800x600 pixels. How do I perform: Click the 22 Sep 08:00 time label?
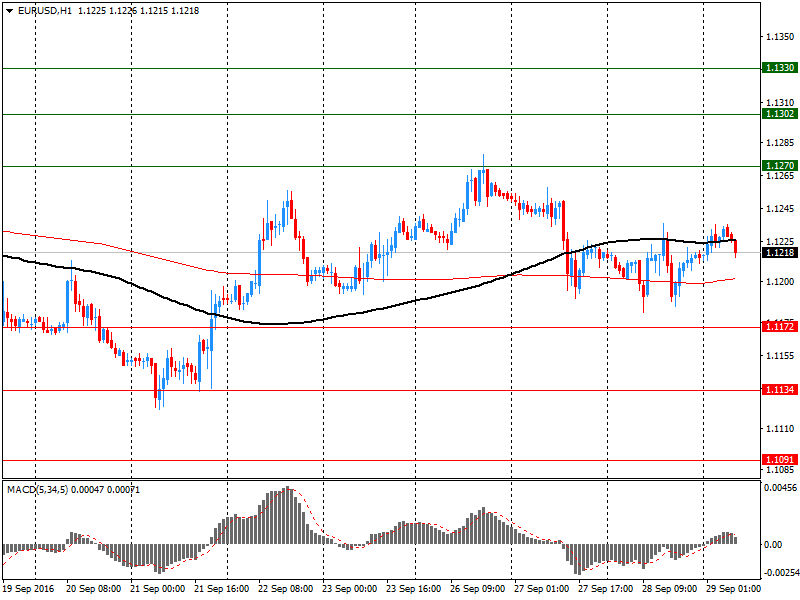pyautogui.click(x=286, y=589)
